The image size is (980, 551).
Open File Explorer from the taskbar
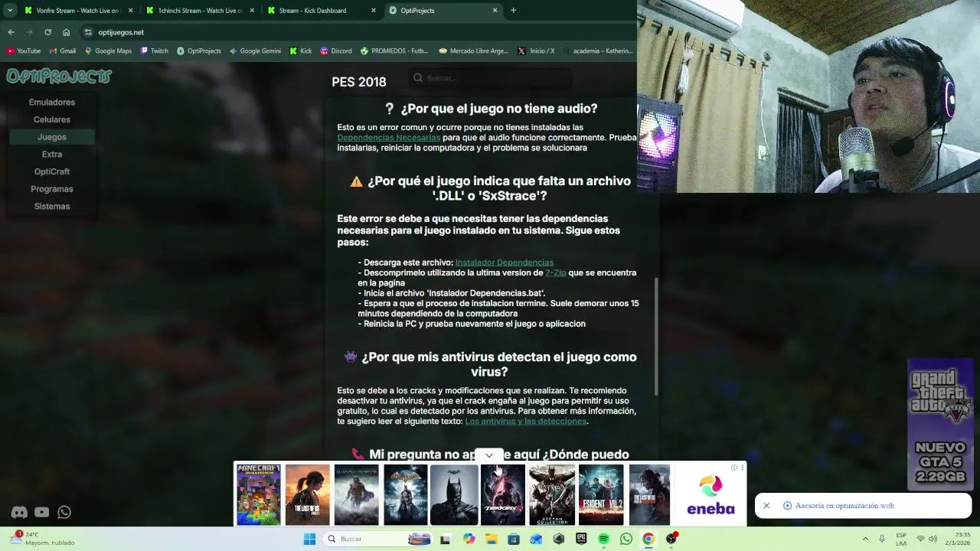[x=491, y=539]
